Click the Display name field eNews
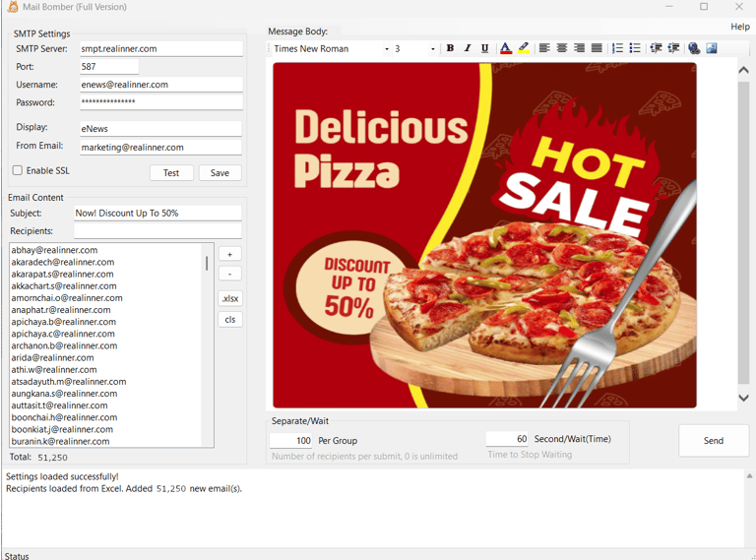Screen dimensions: 756x560 [x=160, y=129]
